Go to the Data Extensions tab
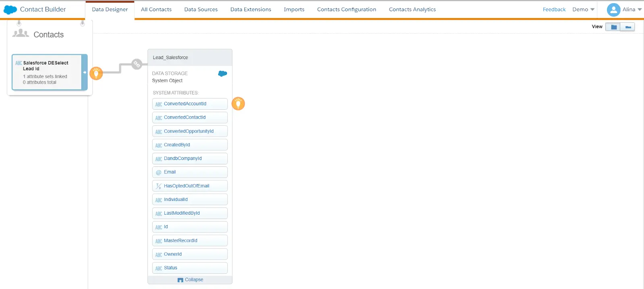Screen dimensions: 644x289 (x=251, y=10)
